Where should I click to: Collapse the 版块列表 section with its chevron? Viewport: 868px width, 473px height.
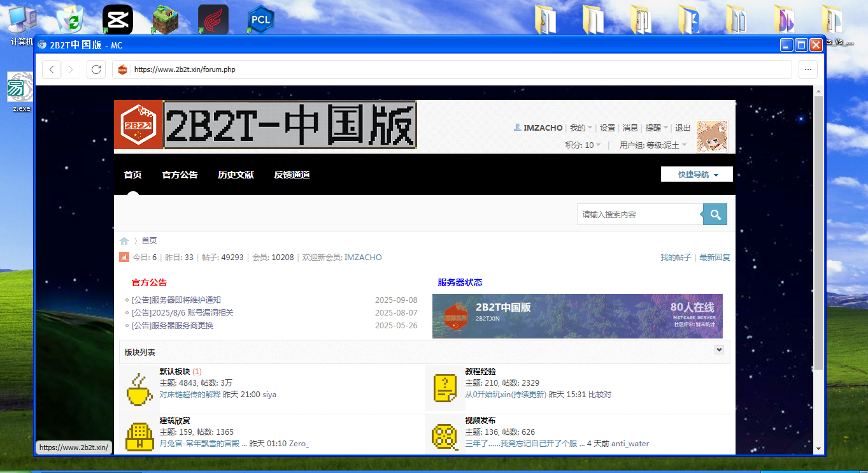coord(719,349)
